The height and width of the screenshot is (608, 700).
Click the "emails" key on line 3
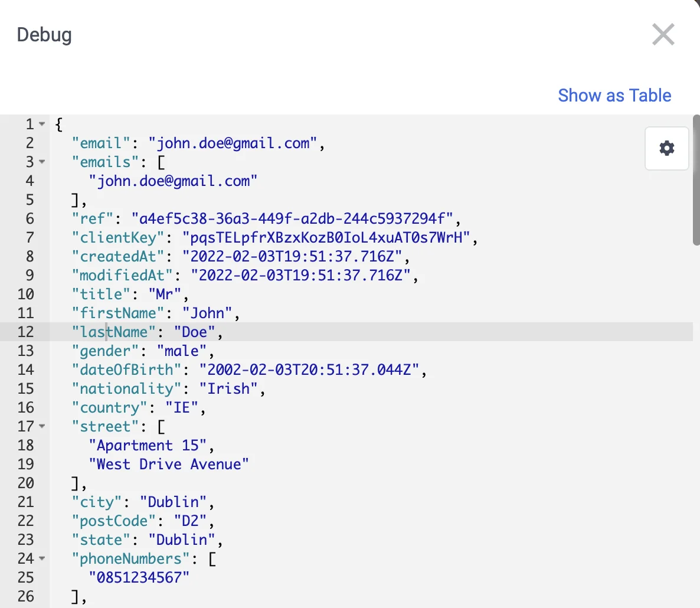(106, 162)
